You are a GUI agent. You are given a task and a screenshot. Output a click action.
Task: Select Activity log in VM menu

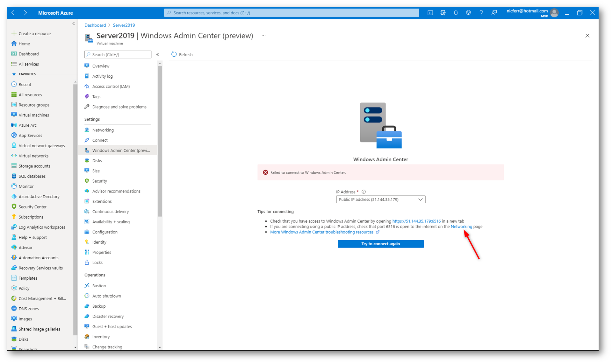pyautogui.click(x=99, y=76)
